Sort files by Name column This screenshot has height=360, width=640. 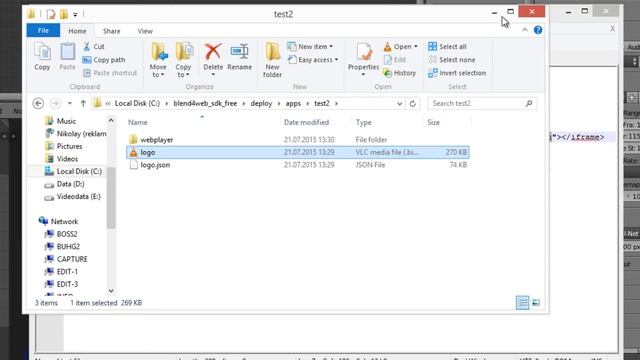coord(138,122)
